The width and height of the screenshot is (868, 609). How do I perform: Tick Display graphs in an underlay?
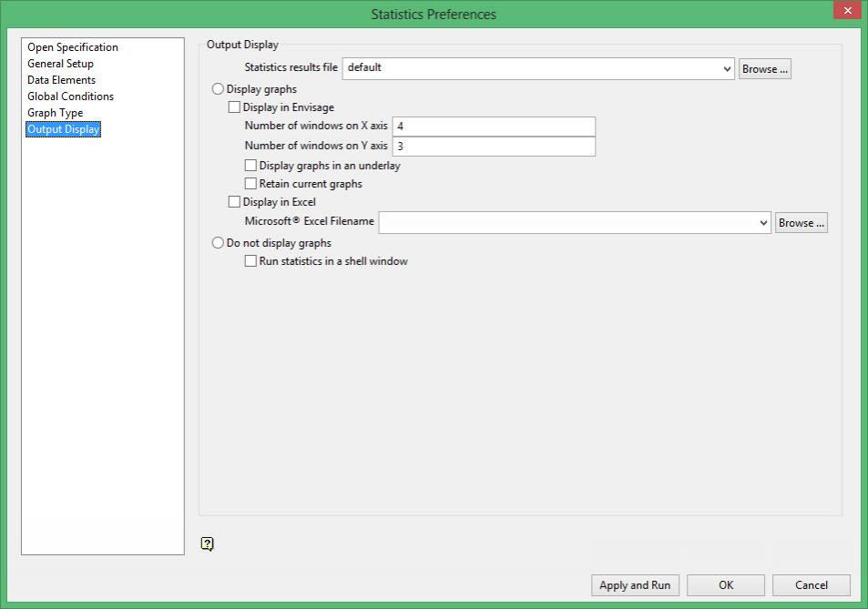click(x=250, y=166)
